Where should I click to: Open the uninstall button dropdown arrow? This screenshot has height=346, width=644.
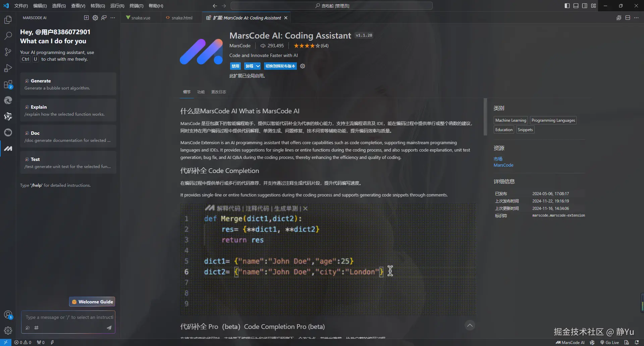(x=258, y=66)
